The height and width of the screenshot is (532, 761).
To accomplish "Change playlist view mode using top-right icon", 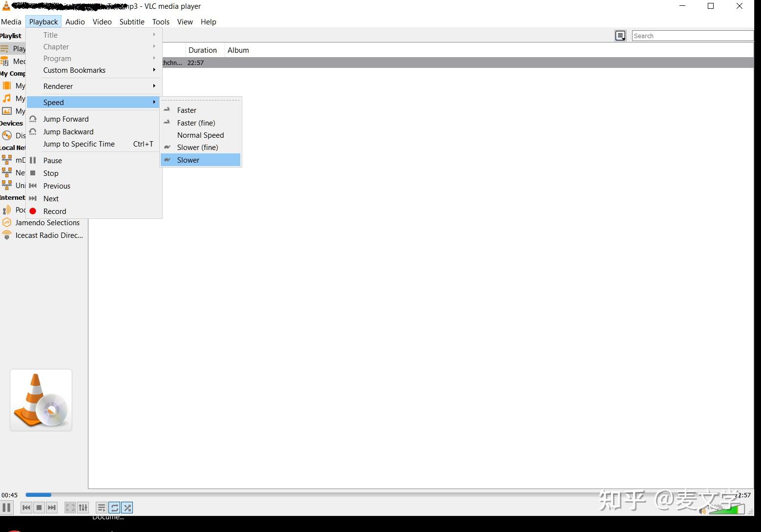I will pos(620,35).
